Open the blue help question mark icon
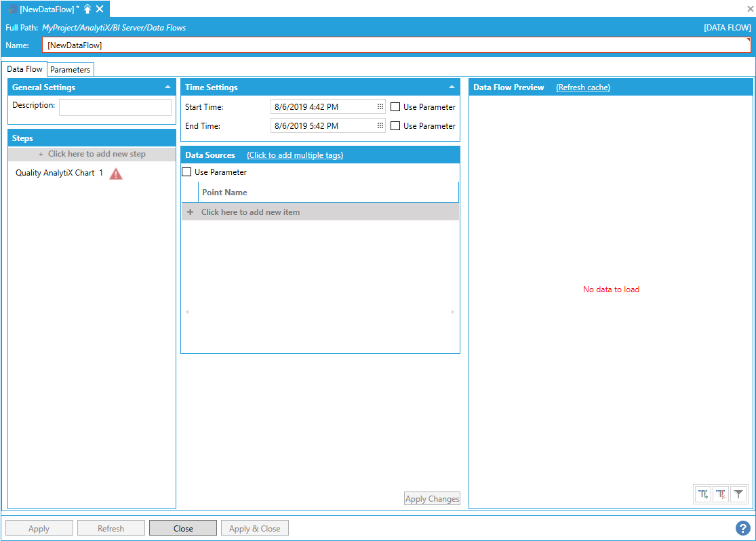This screenshot has width=756, height=541. click(742, 528)
